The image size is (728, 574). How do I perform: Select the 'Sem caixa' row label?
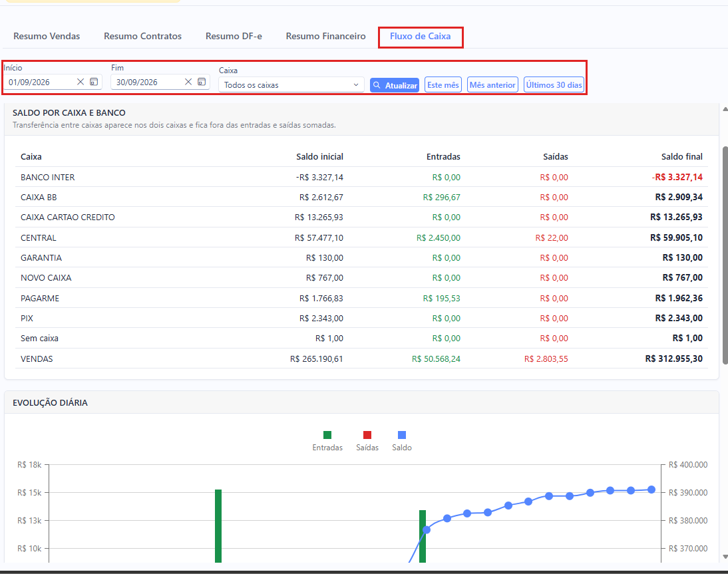39,339
